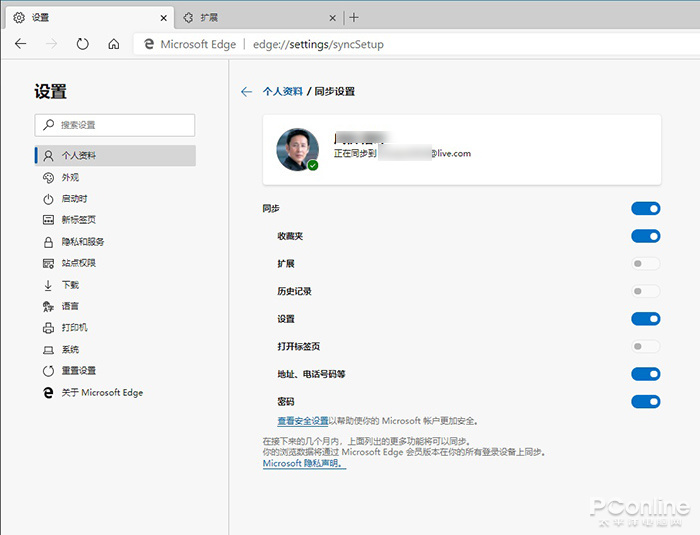Click the page icon next to 新标签页
The image size is (700, 535).
tap(48, 220)
